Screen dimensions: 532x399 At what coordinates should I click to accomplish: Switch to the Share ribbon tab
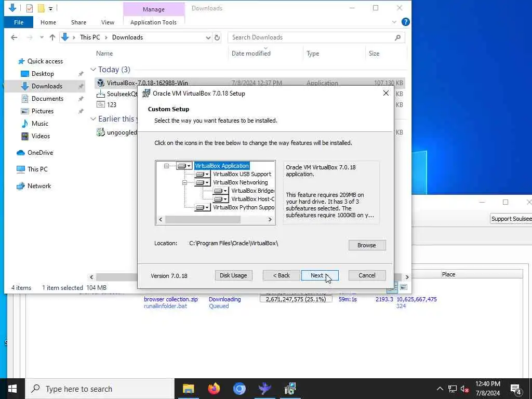(x=78, y=22)
